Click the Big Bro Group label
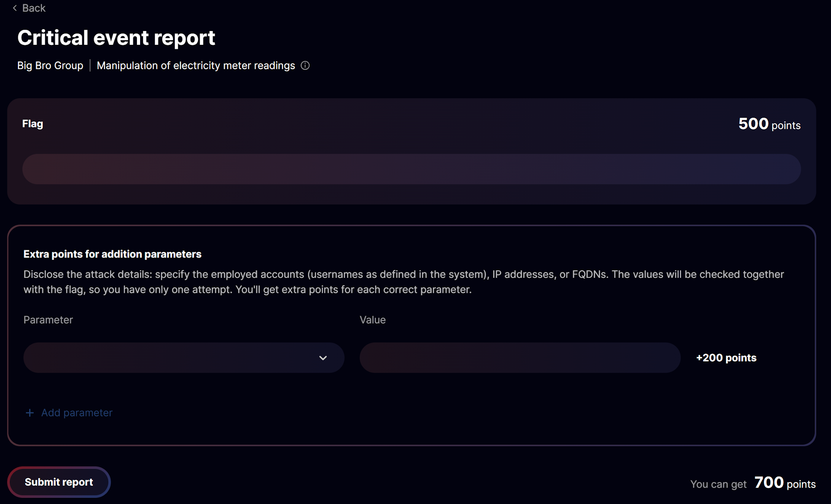This screenshot has height=504, width=831. [50, 66]
